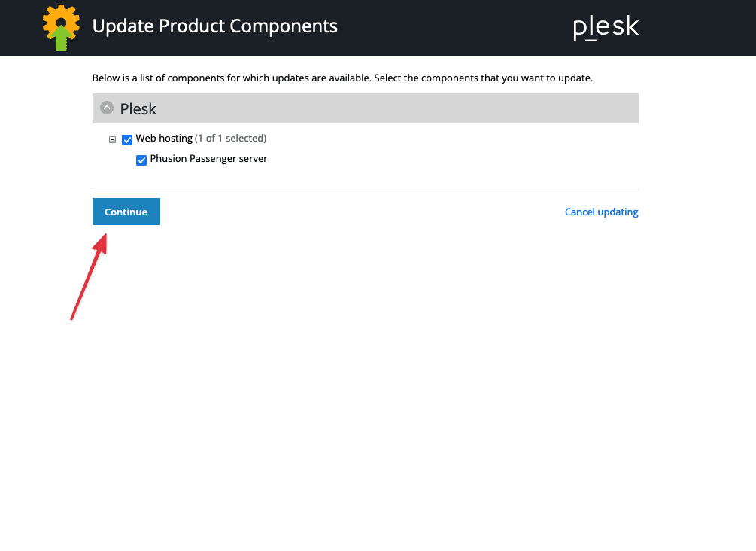This screenshot has height=551, width=756.
Task: Open the Cancel updating link
Action: tap(601, 212)
